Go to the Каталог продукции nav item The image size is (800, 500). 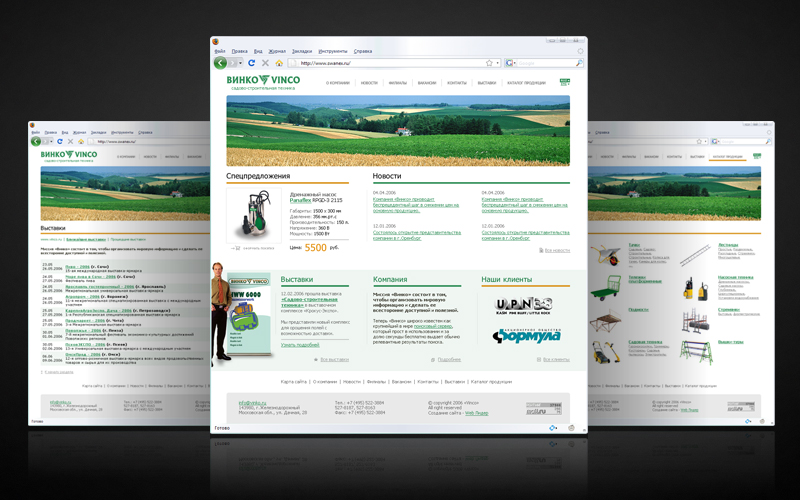point(526,83)
